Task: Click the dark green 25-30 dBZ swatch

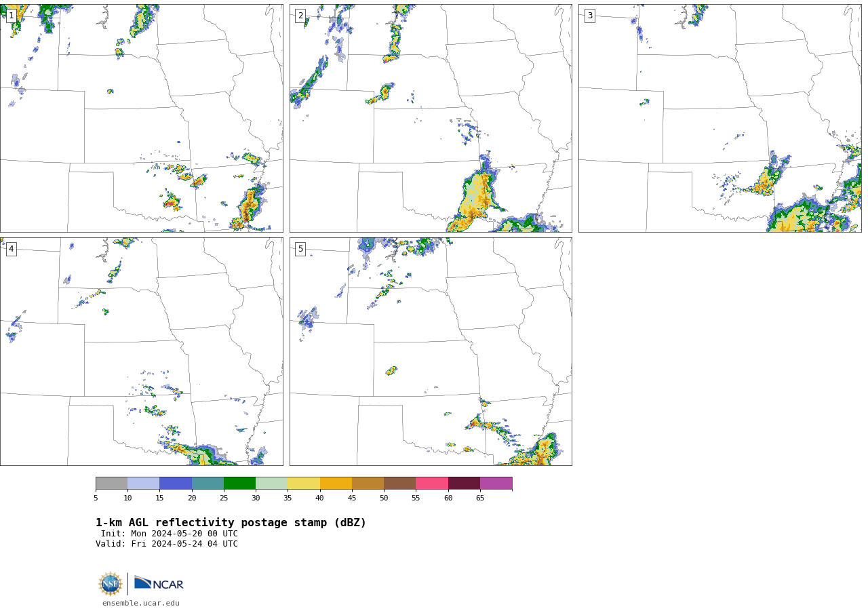Action: (x=239, y=484)
